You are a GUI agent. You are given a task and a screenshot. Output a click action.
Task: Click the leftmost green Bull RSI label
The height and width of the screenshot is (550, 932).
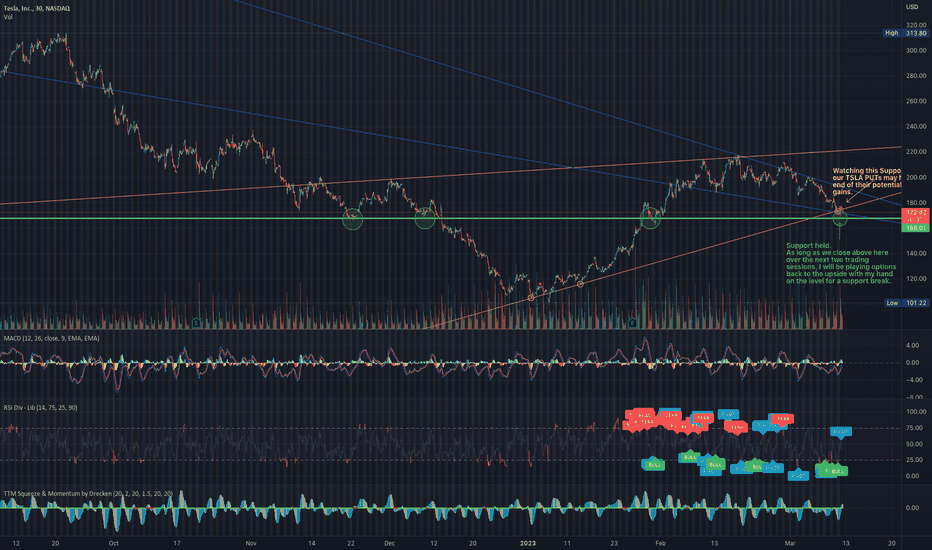654,465
